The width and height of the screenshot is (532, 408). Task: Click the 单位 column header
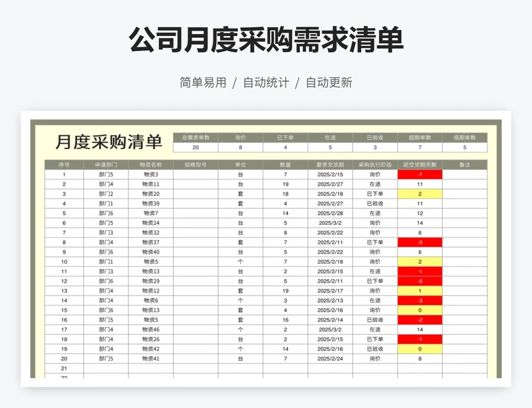(x=241, y=165)
